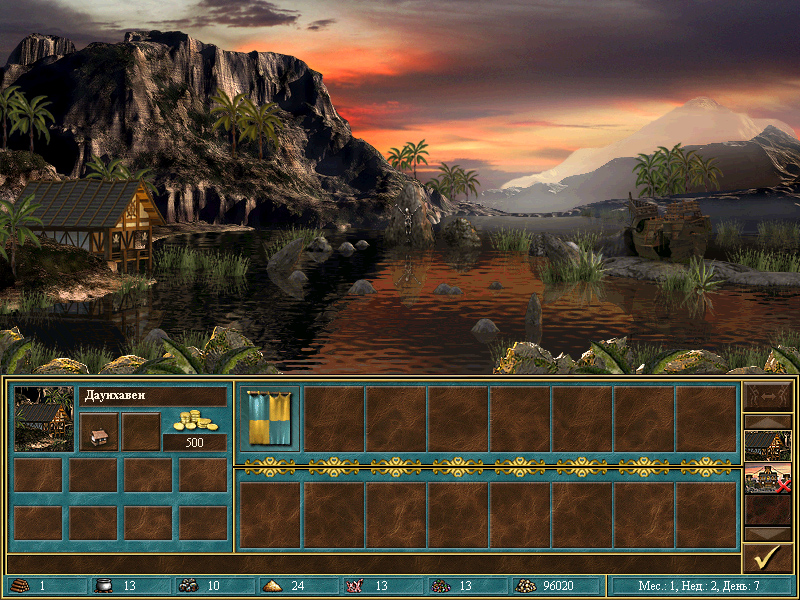Viewport: 800px width, 600px height.
Task: Click the wood resource icon
Action: [x=20, y=586]
